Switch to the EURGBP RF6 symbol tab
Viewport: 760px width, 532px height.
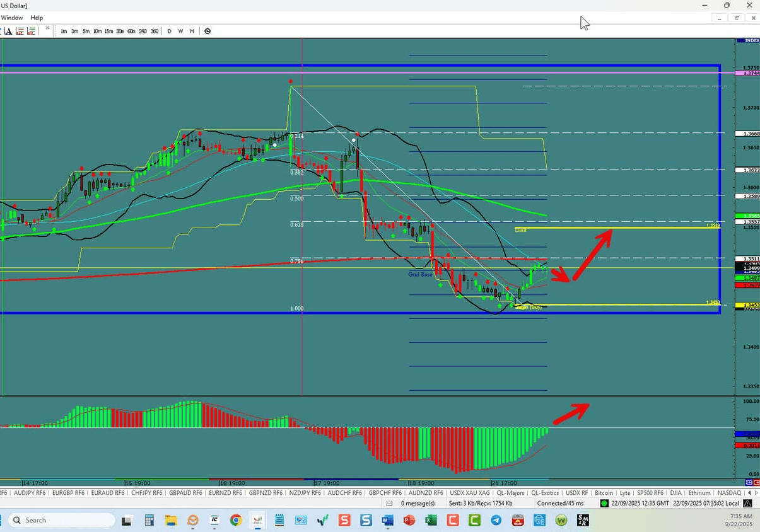pos(67,492)
